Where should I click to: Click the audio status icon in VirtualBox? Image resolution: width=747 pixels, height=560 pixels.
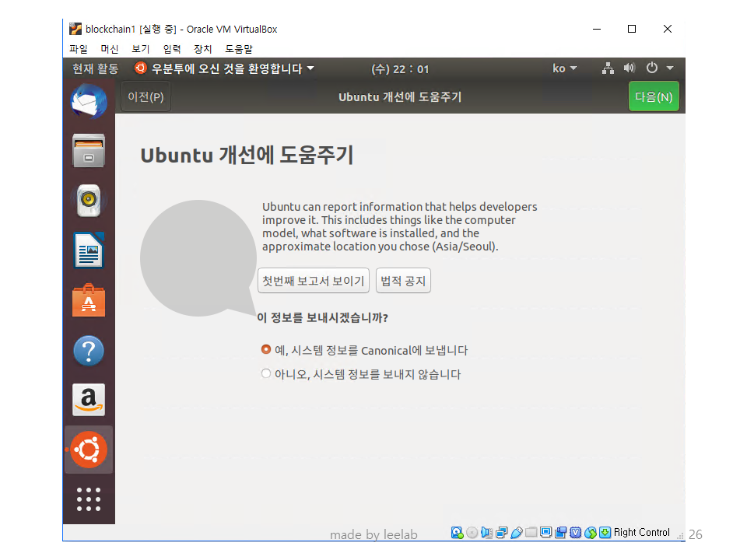pyautogui.click(x=486, y=533)
